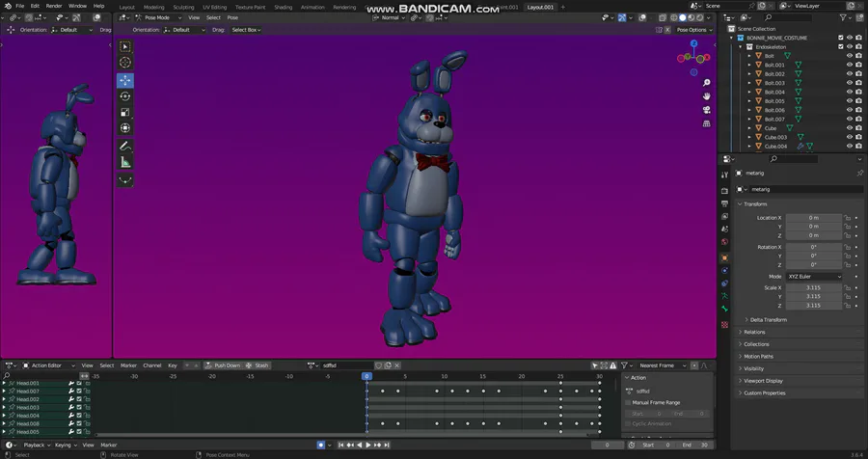868x459 pixels.
Task: Open the Action Editor mode dropdown
Action: tap(48, 365)
